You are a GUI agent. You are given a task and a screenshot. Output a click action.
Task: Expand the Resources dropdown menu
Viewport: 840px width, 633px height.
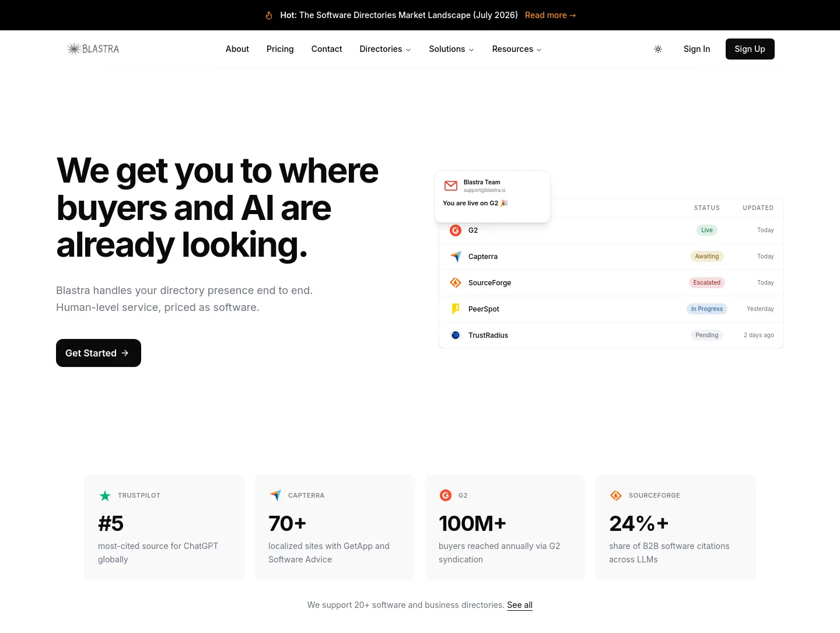pyautogui.click(x=517, y=49)
